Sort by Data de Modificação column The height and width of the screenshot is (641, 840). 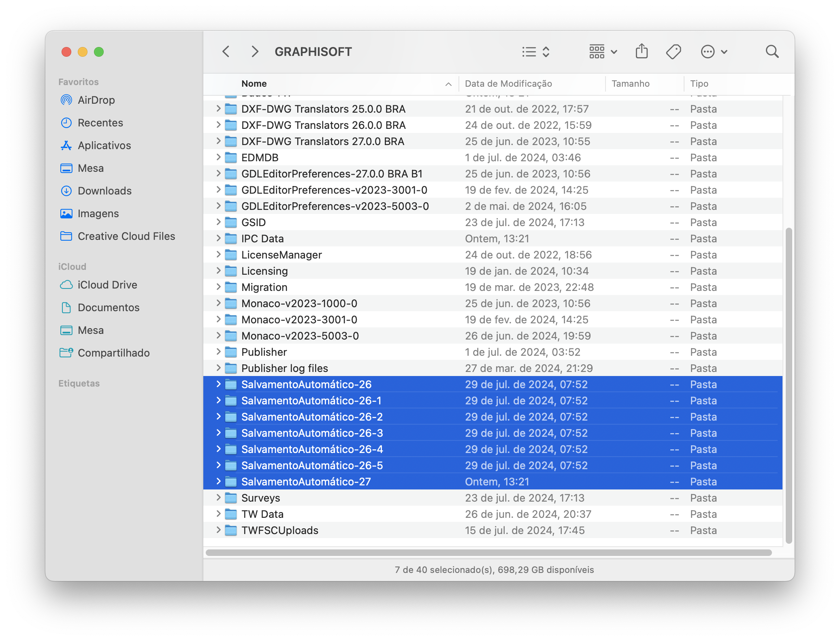point(509,83)
